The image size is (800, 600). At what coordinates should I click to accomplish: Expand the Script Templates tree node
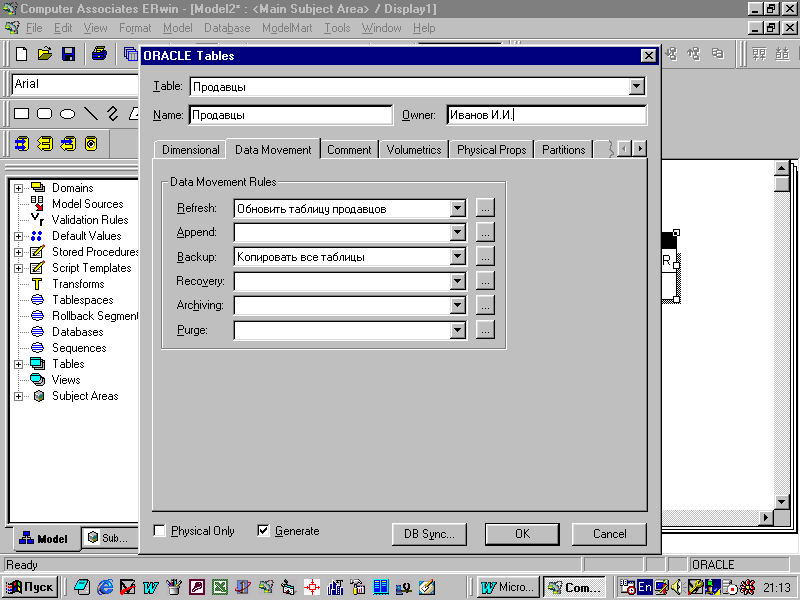point(18,268)
